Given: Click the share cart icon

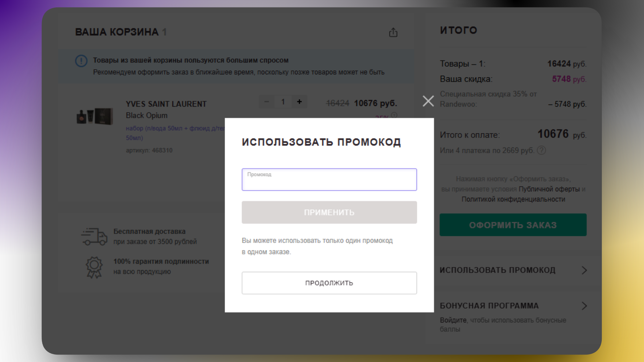Looking at the screenshot, I should 393,33.
